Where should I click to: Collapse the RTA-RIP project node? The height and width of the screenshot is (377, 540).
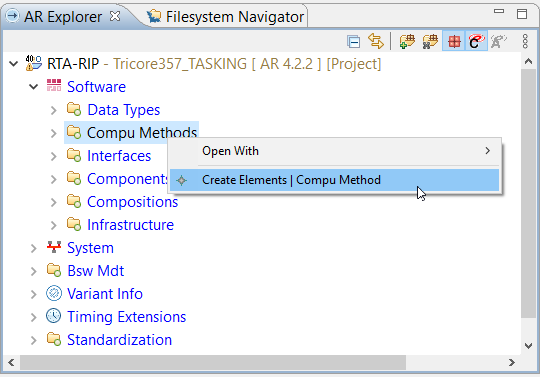point(13,64)
